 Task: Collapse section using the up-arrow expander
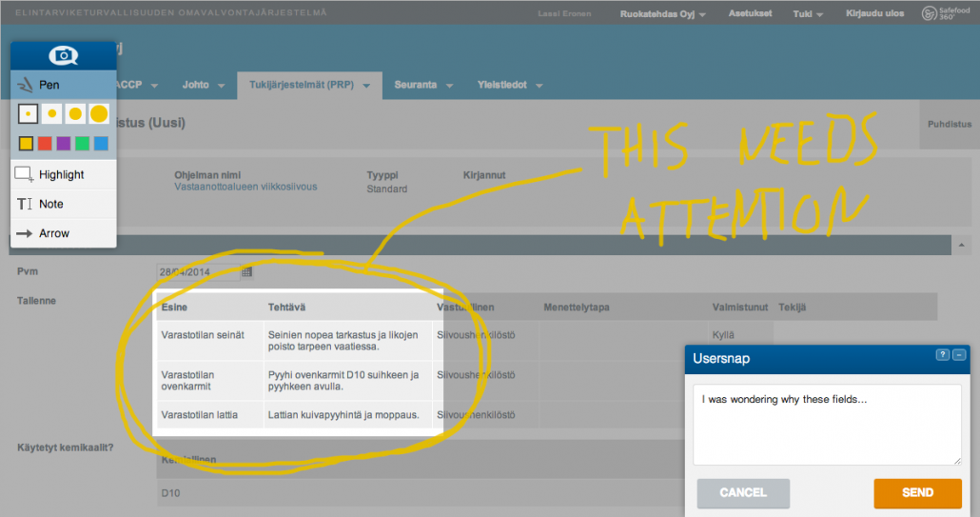[x=961, y=245]
